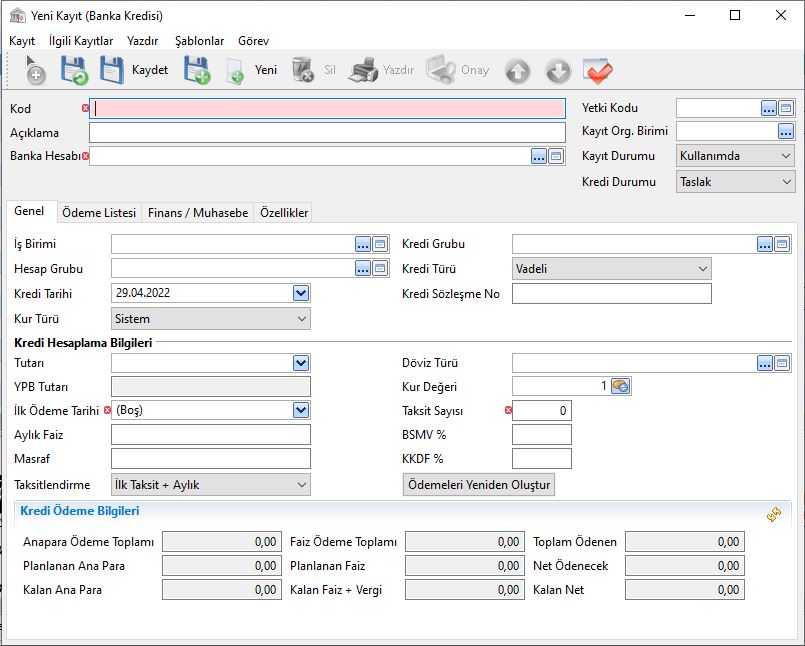Open the Kredi Tarihi date picker
The image size is (805, 646).
click(x=301, y=293)
